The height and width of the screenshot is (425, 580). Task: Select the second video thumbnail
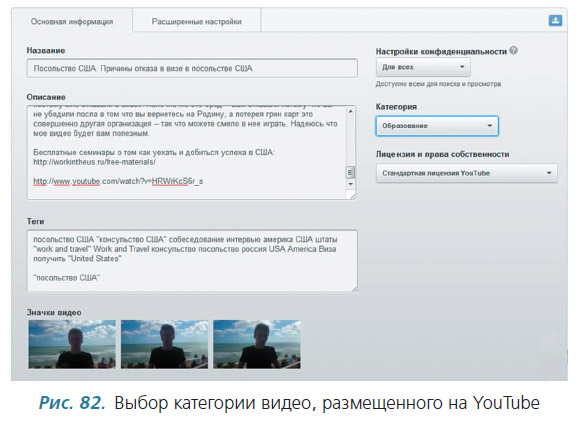coord(164,344)
